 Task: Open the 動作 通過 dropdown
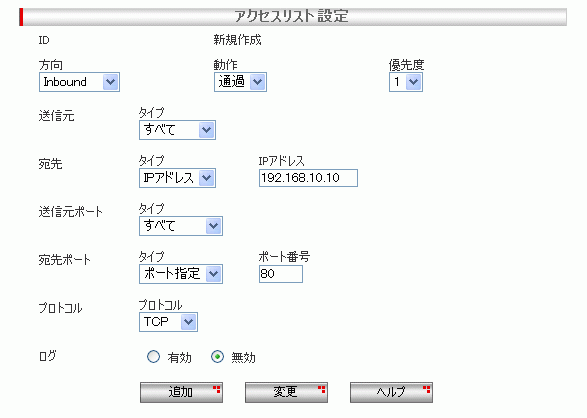240,82
